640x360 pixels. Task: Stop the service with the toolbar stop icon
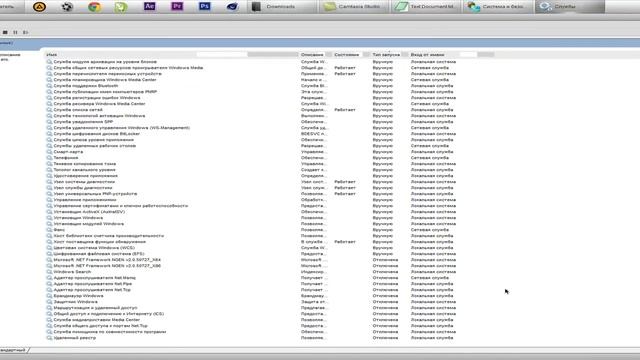pyautogui.click(x=5, y=32)
